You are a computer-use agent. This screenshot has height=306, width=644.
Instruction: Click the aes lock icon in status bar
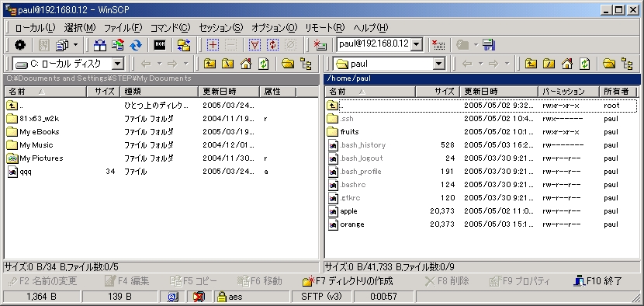(222, 297)
